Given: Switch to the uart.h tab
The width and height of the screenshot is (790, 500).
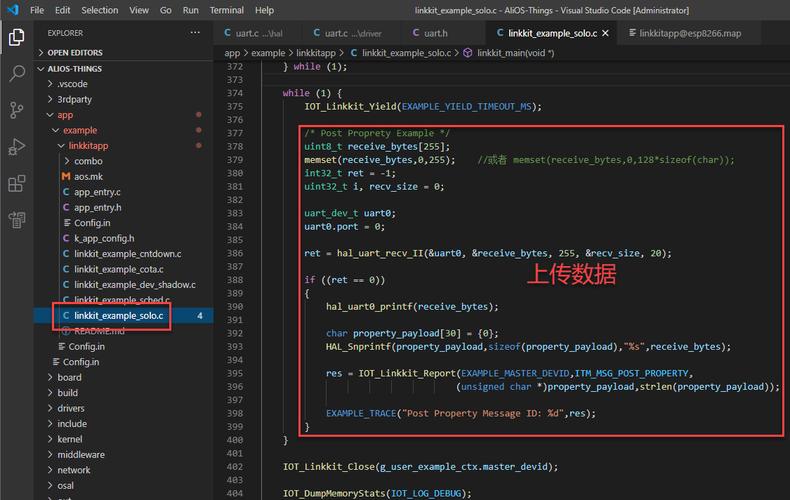Looking at the screenshot, I should coord(435,33).
